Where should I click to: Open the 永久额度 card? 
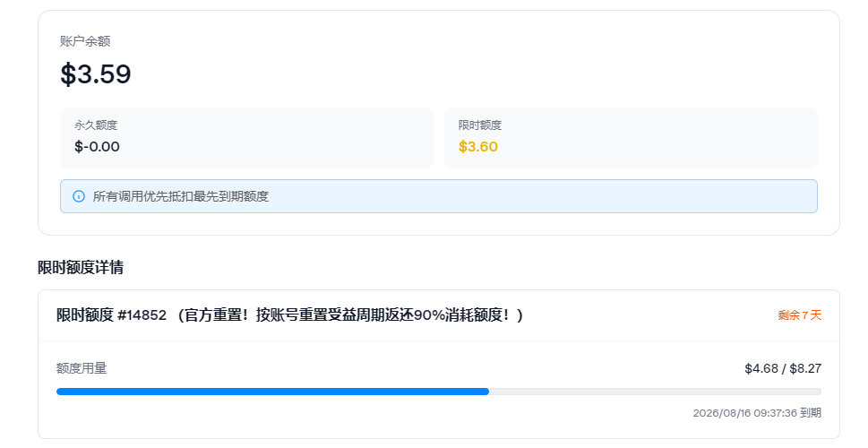(x=247, y=138)
